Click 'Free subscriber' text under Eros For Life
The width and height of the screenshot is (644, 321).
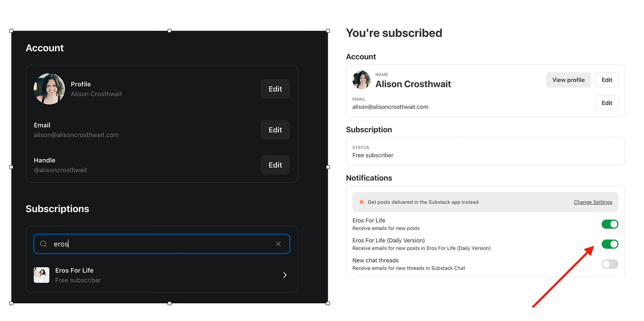[78, 280]
